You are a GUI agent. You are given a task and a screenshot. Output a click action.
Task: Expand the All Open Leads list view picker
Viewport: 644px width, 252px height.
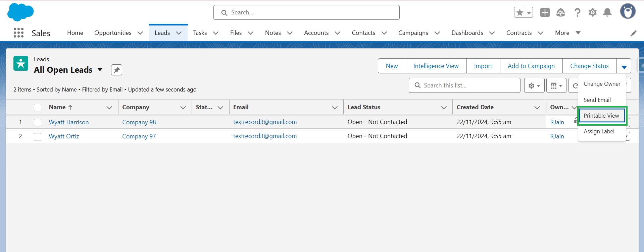[100, 70]
